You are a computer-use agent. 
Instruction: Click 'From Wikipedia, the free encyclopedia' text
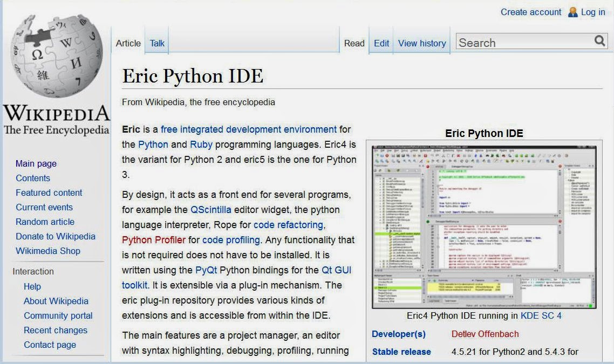199,102
